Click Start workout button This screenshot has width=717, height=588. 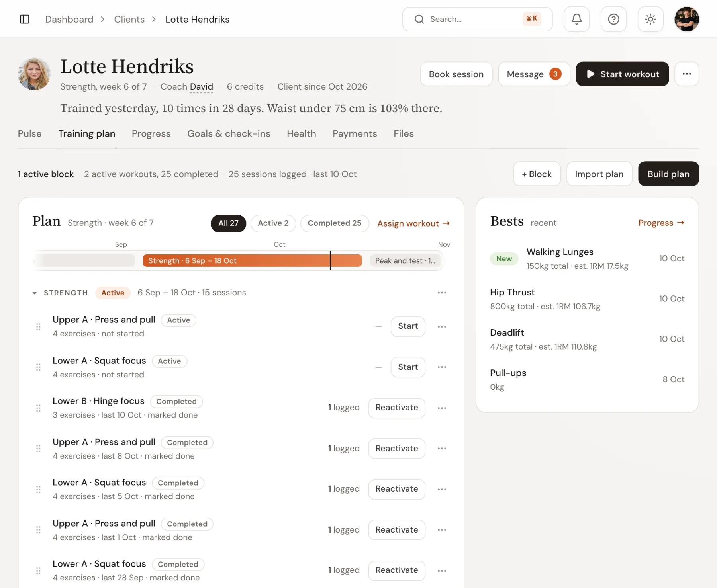(622, 74)
